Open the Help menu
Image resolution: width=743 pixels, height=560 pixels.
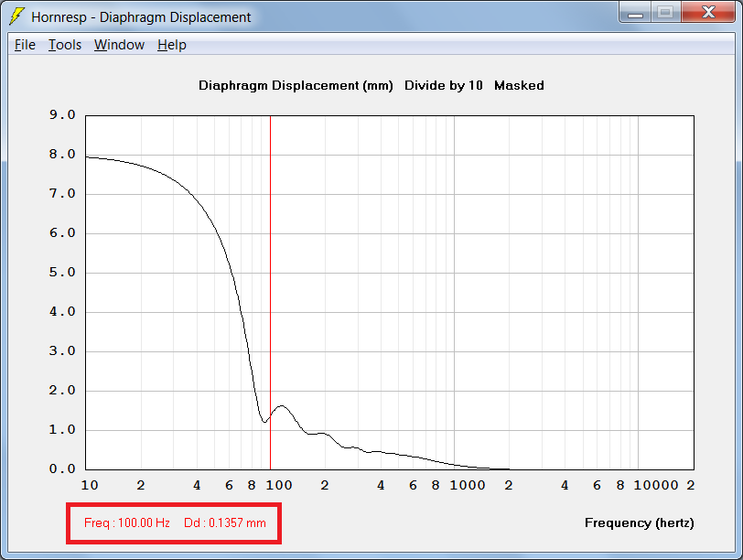pyautogui.click(x=172, y=45)
